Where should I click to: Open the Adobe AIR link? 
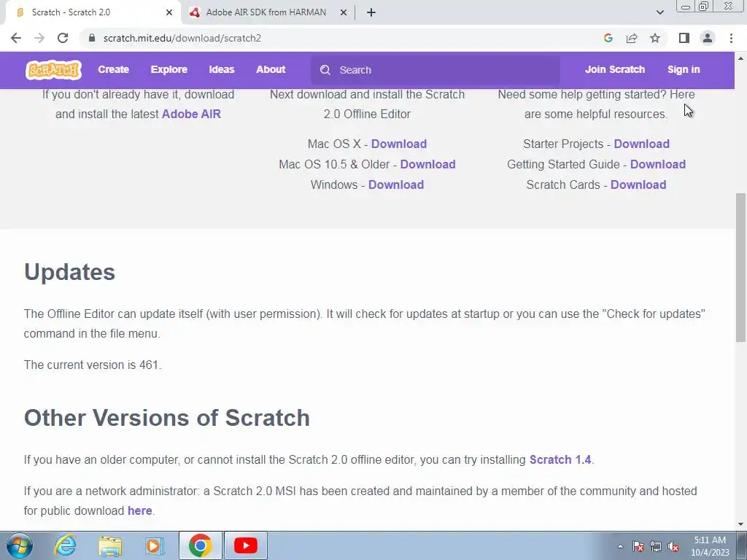(192, 114)
